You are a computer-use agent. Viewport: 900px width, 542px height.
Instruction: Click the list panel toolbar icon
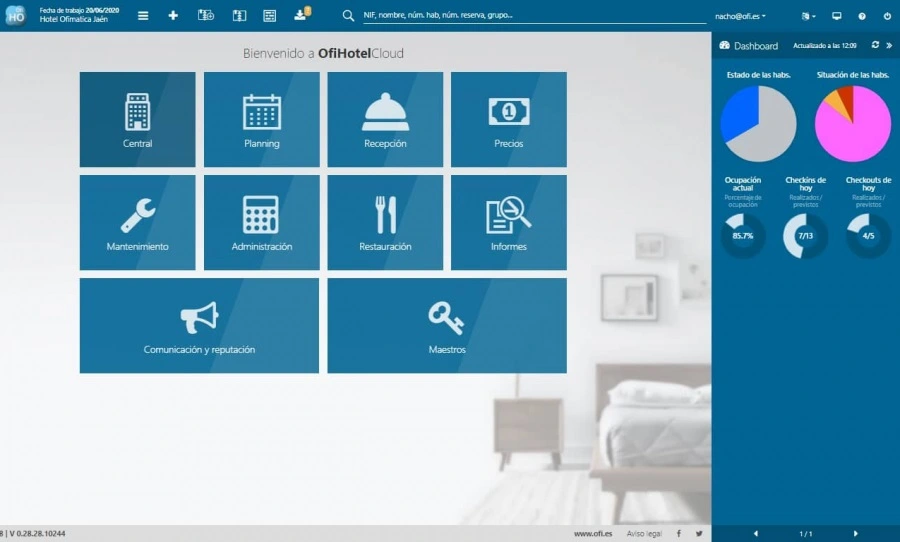coord(269,16)
